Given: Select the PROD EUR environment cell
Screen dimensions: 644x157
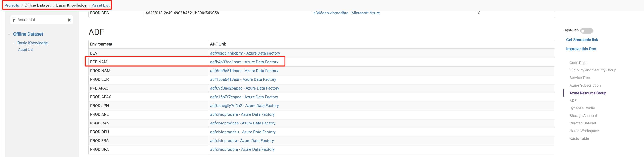Looking at the screenshot, I should coord(148,80).
